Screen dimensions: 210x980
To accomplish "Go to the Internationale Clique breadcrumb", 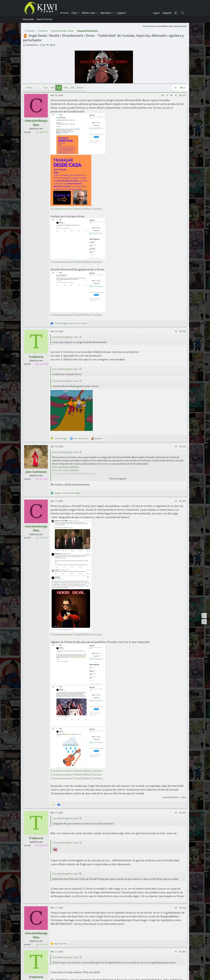I will (x=62, y=31).
